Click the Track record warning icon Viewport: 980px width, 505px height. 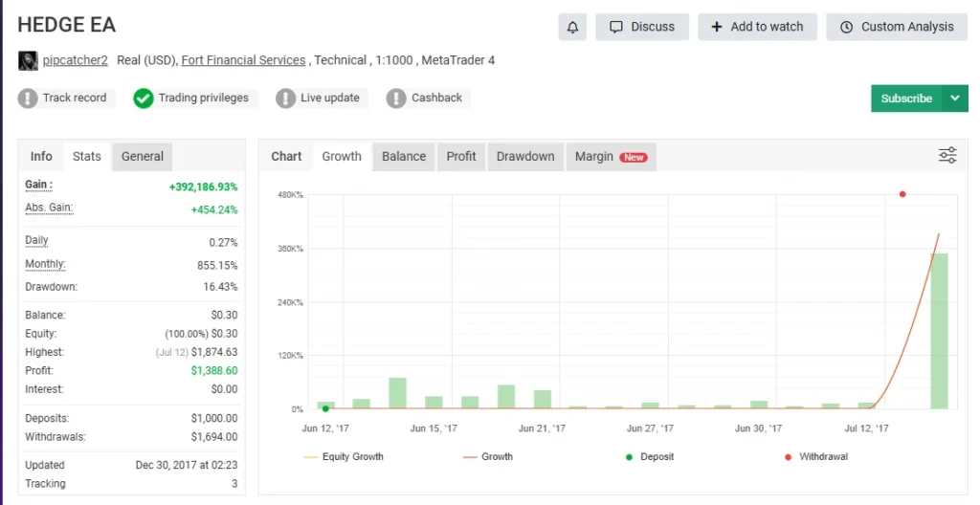coord(28,99)
